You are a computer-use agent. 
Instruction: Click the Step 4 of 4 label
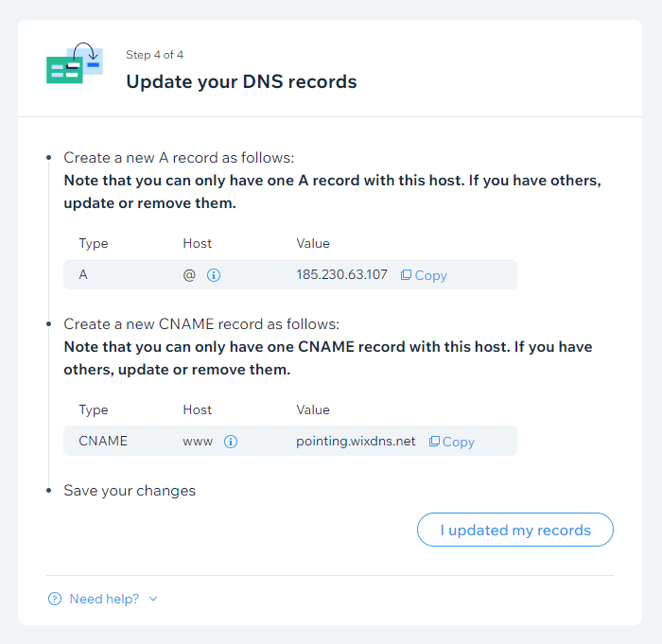[x=155, y=55]
